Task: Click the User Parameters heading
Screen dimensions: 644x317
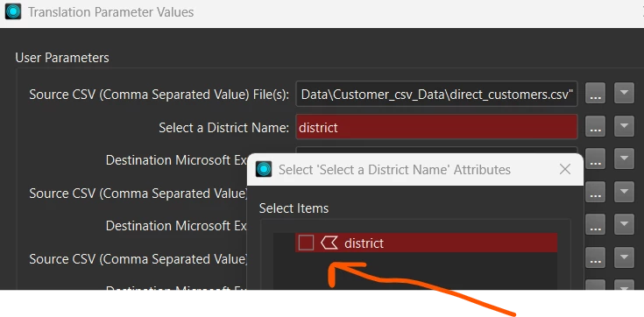Action: pos(62,58)
